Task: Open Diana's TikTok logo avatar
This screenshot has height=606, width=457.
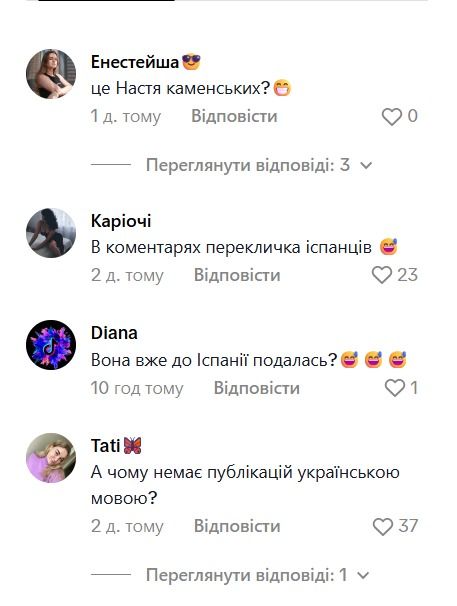Action: (x=51, y=345)
